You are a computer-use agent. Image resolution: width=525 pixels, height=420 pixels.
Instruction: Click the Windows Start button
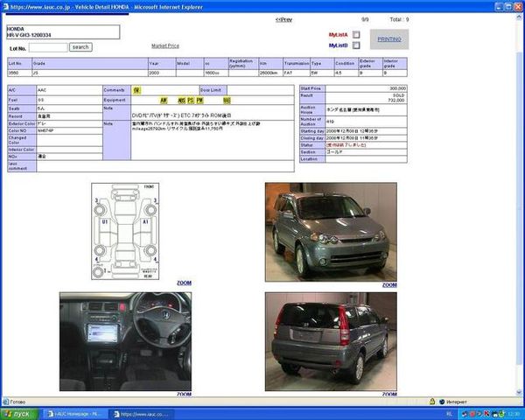pyautogui.click(x=19, y=414)
